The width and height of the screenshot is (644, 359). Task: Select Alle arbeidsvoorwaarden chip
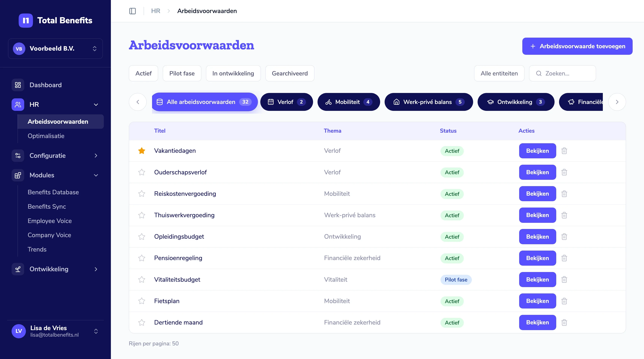click(205, 102)
